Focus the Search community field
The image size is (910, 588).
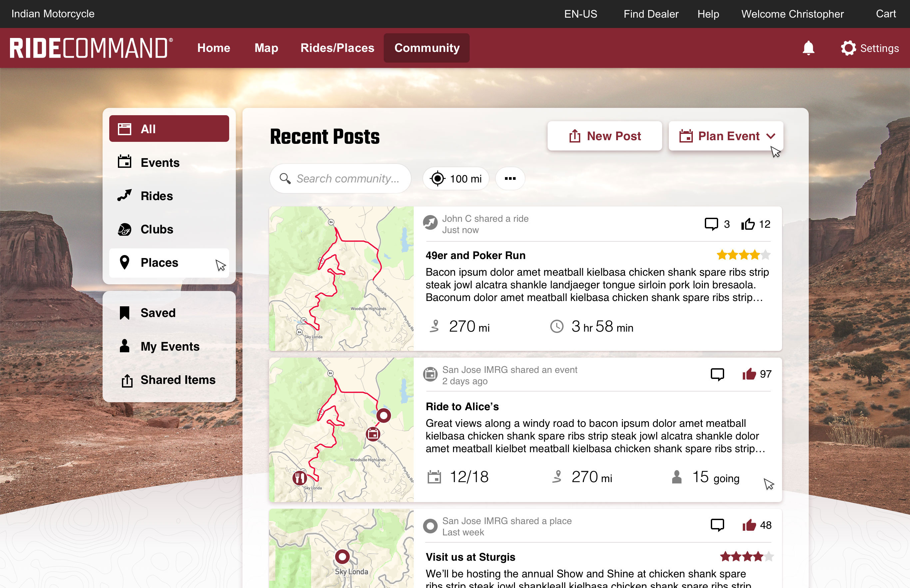[x=340, y=178]
